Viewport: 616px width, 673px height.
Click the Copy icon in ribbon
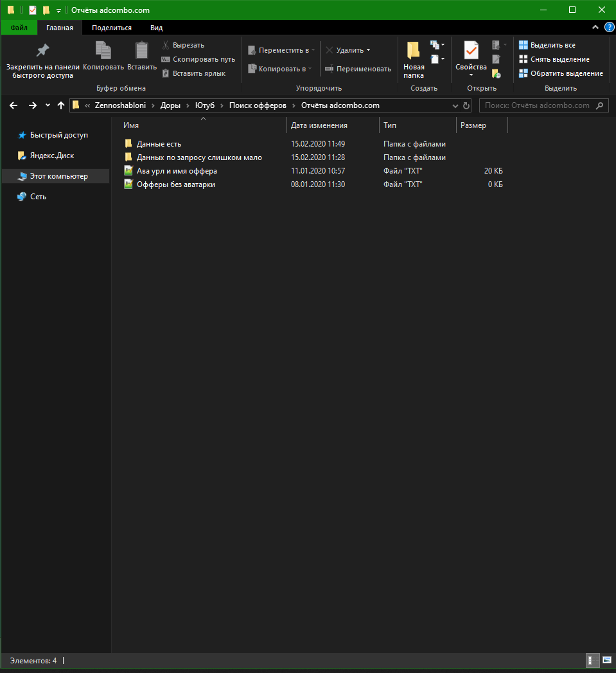tap(103, 50)
